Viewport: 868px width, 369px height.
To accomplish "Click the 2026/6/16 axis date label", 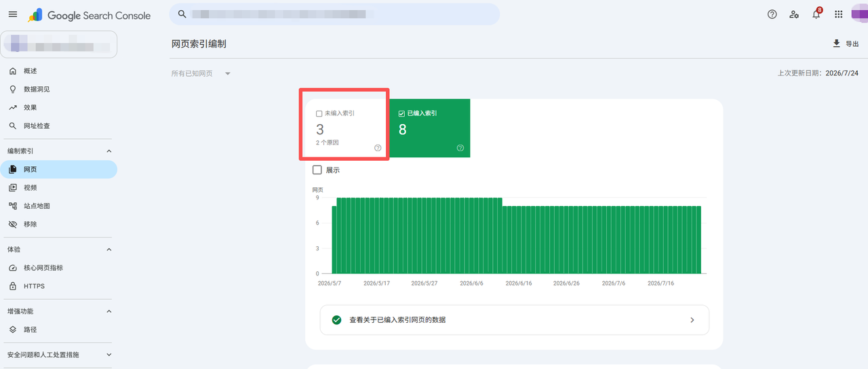I will 519,284.
